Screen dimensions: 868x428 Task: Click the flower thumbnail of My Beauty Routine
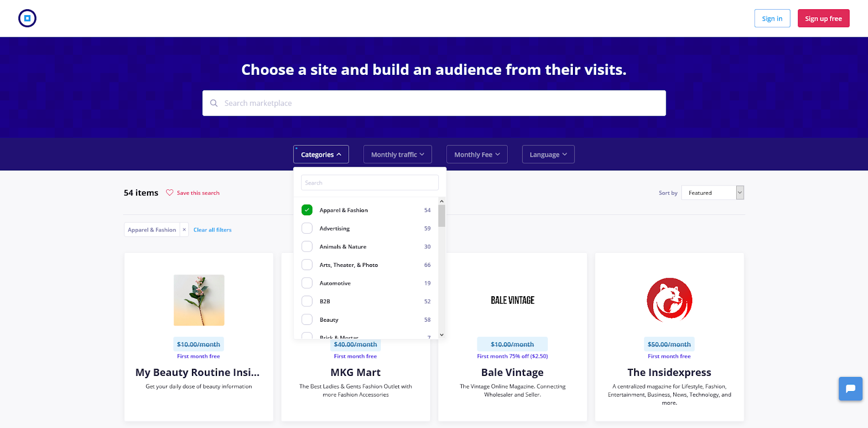point(199,300)
